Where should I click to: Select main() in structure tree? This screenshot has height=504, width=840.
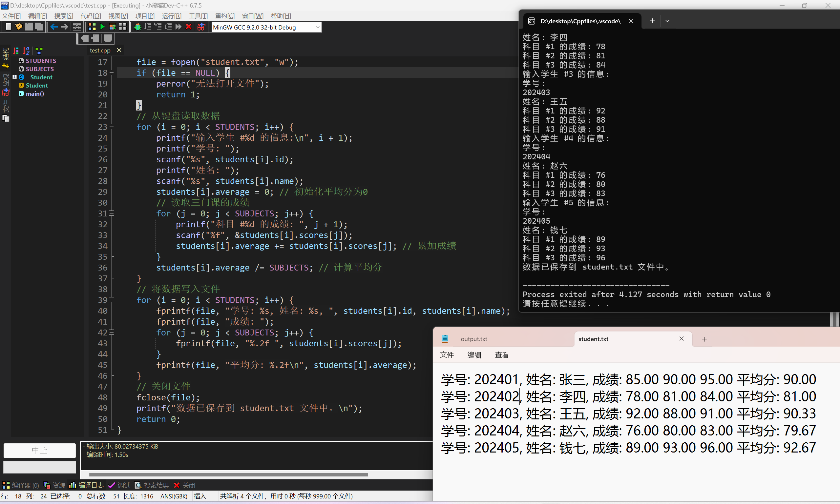coord(35,94)
